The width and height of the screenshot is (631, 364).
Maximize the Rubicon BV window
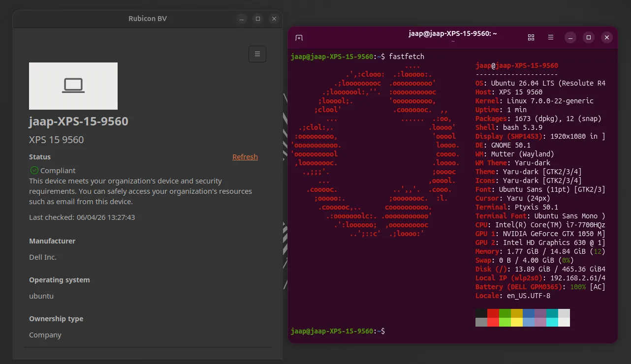(258, 19)
